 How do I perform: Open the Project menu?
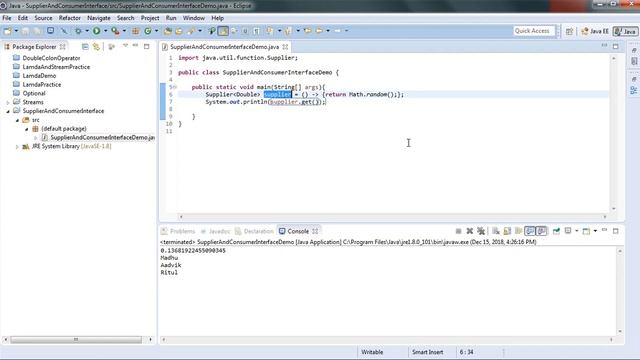click(x=150, y=18)
